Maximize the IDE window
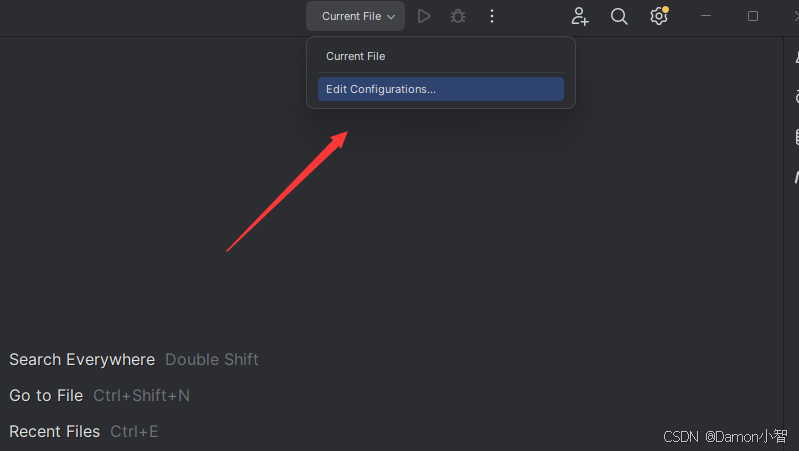The width and height of the screenshot is (799, 451). point(753,16)
